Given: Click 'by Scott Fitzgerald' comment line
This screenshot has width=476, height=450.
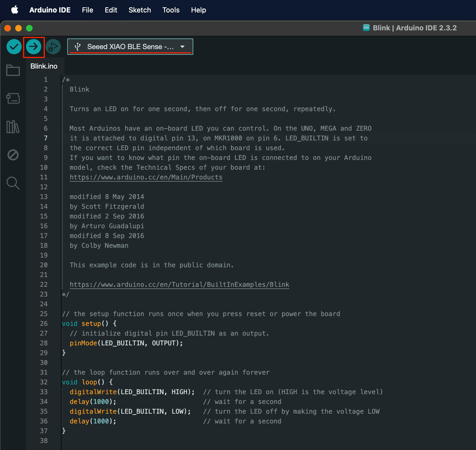Looking at the screenshot, I should (x=107, y=207).
